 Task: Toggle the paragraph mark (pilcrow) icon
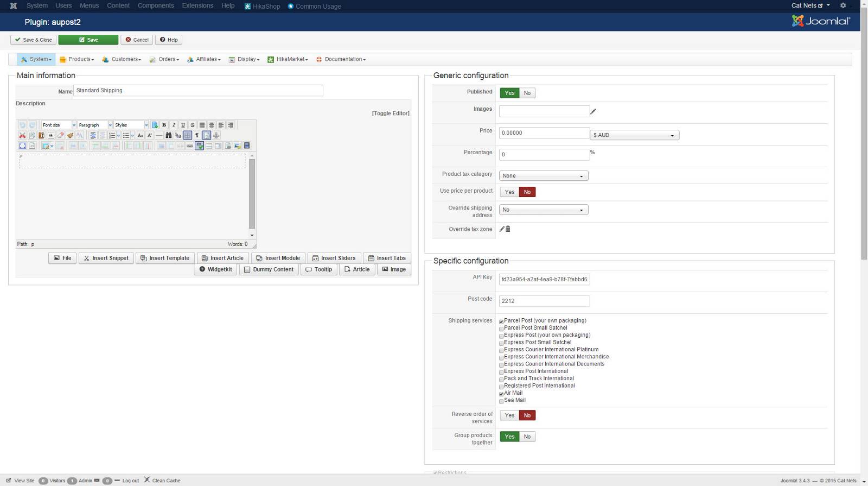(x=197, y=135)
